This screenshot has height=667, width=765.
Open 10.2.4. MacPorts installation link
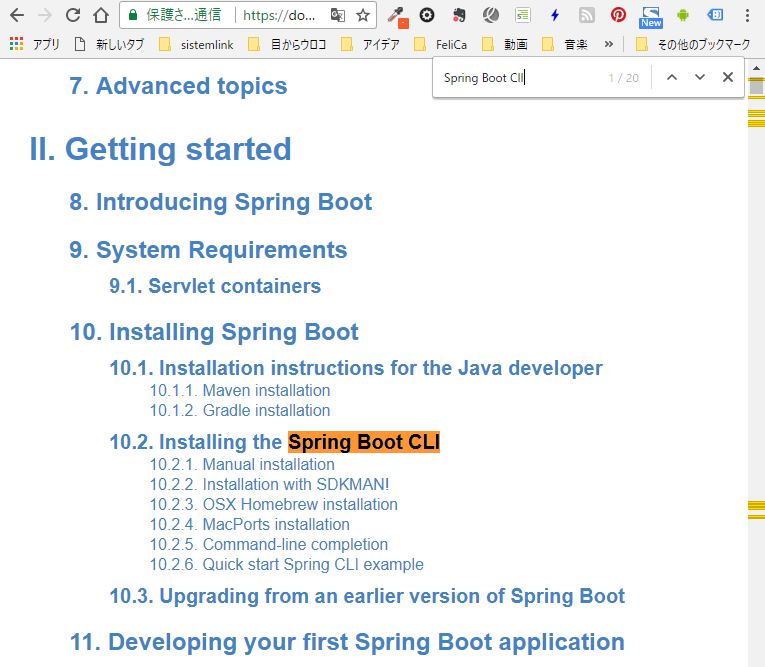coord(250,525)
